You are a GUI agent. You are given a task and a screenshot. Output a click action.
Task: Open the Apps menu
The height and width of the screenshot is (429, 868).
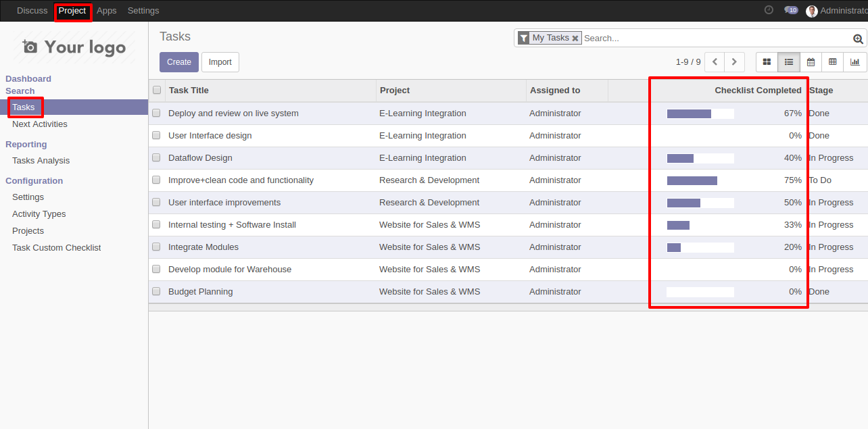click(107, 11)
